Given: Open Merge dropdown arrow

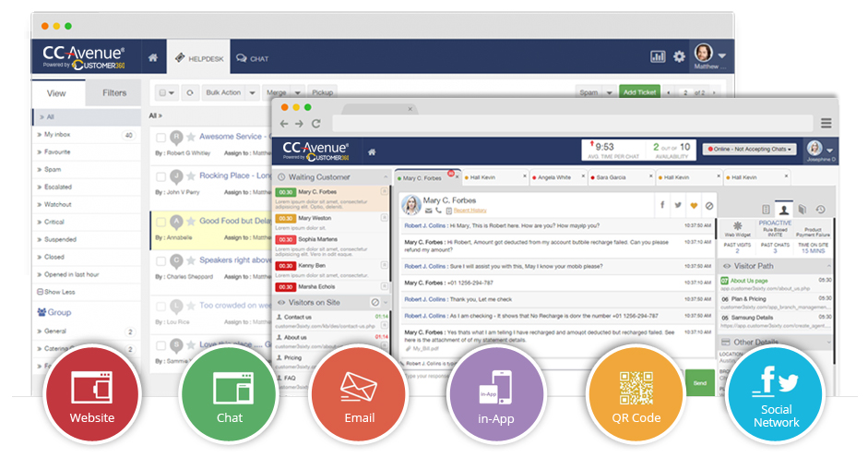Looking at the screenshot, I should click(297, 92).
